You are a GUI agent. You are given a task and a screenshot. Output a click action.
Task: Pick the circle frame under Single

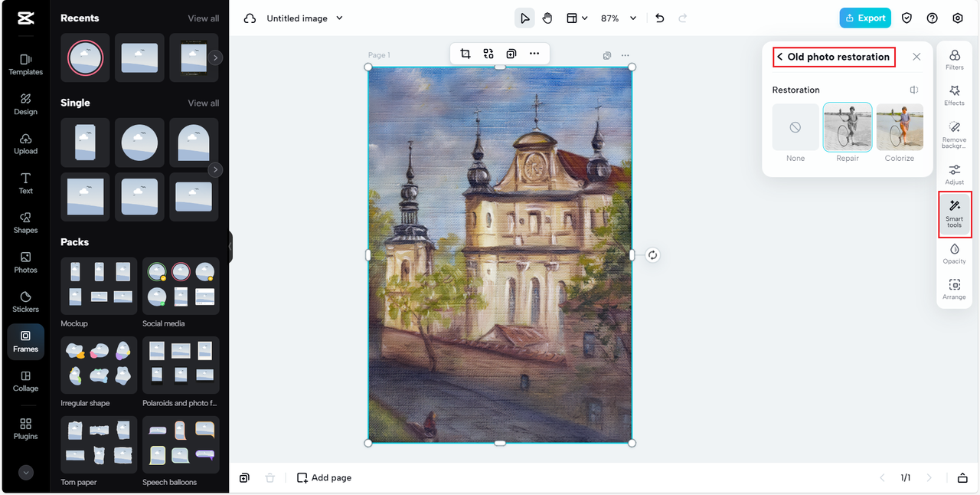click(139, 143)
